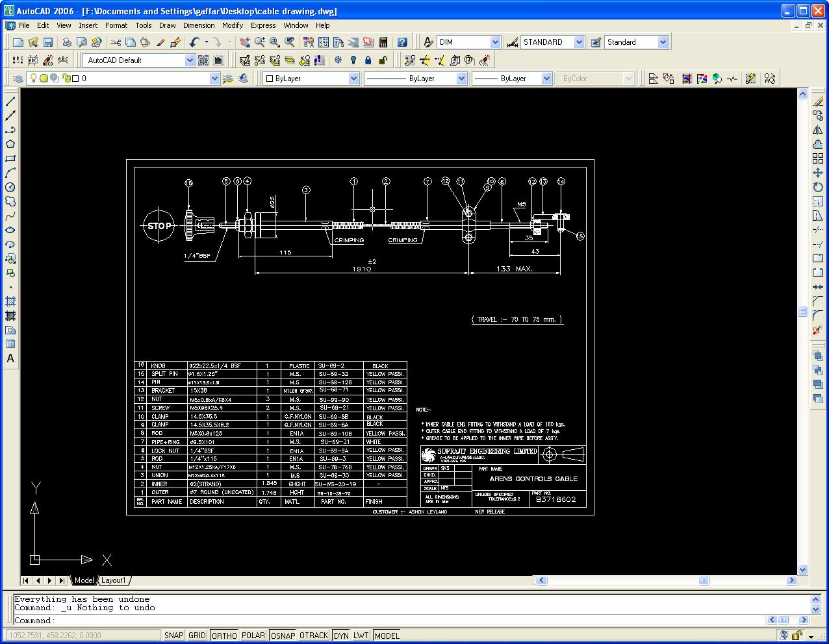829x644 pixels.
Task: Turn on SNAP in status bar
Action: pyautogui.click(x=173, y=636)
